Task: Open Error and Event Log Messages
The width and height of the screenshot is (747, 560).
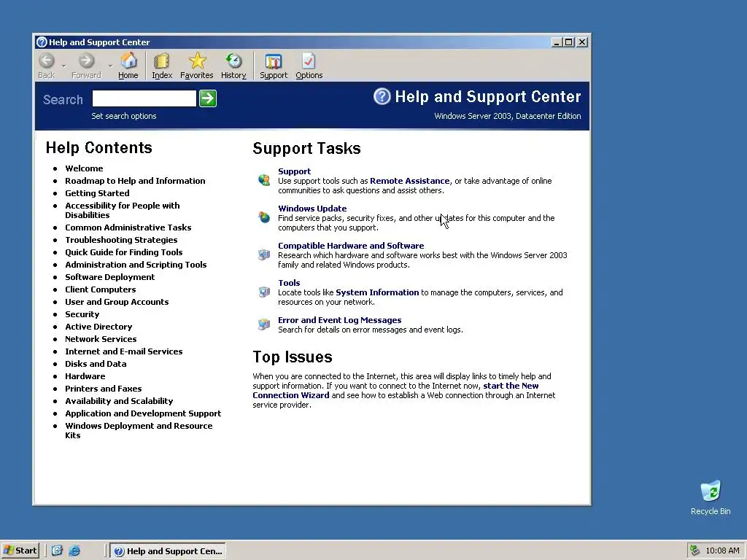Action: (x=340, y=319)
